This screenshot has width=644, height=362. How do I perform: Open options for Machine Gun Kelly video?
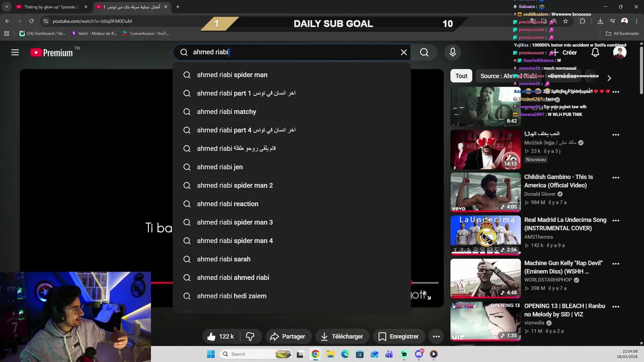click(x=616, y=263)
